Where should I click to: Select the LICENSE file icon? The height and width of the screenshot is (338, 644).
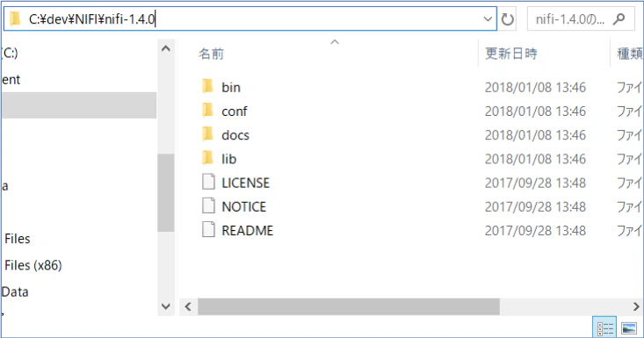point(208,182)
